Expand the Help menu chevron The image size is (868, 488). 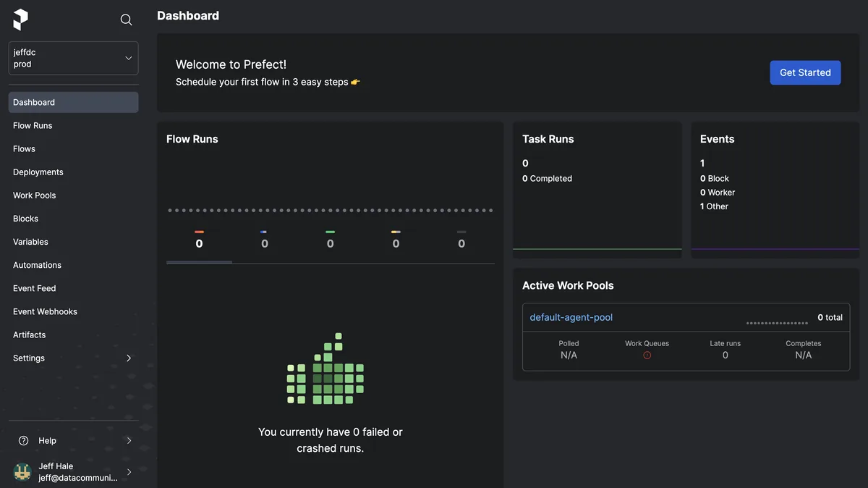pyautogui.click(x=129, y=440)
